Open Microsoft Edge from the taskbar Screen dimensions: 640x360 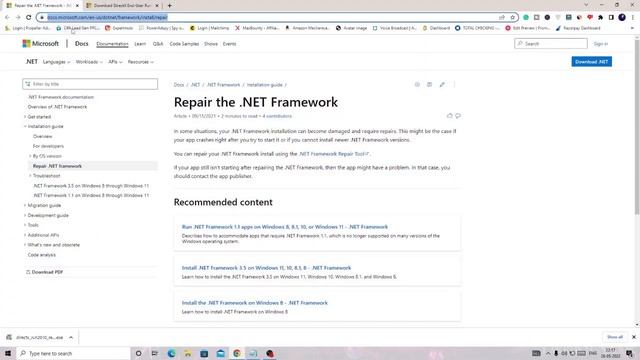point(171,353)
